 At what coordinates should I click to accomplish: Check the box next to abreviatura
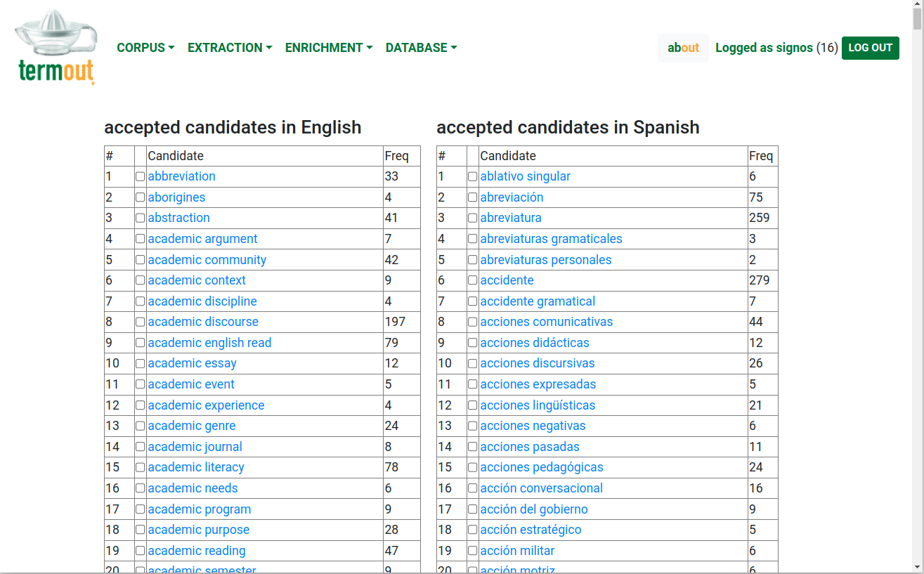pyautogui.click(x=473, y=218)
